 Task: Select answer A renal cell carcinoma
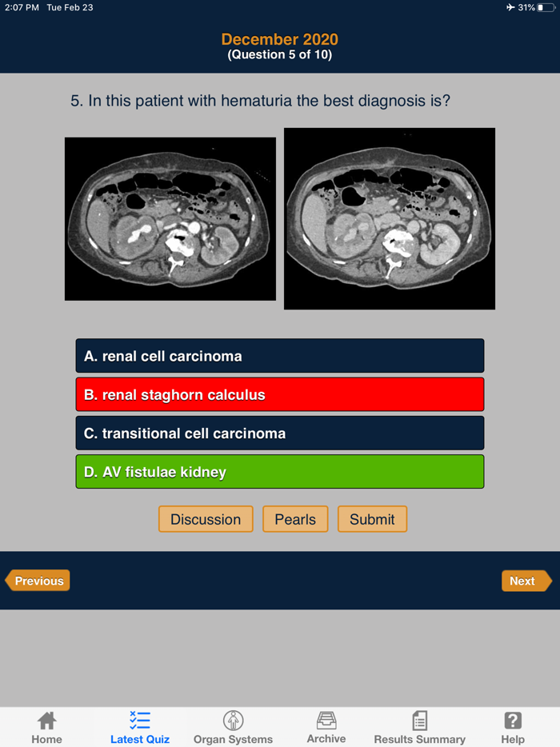280,356
